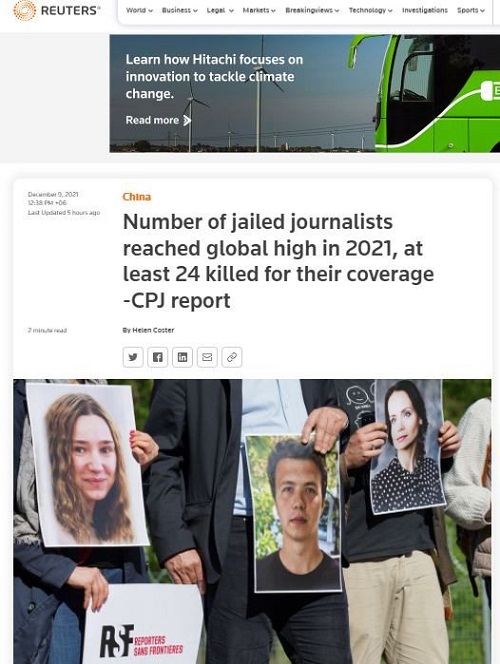Image resolution: width=500 pixels, height=664 pixels.
Task: Expand the Markets menu
Action: [259, 10]
